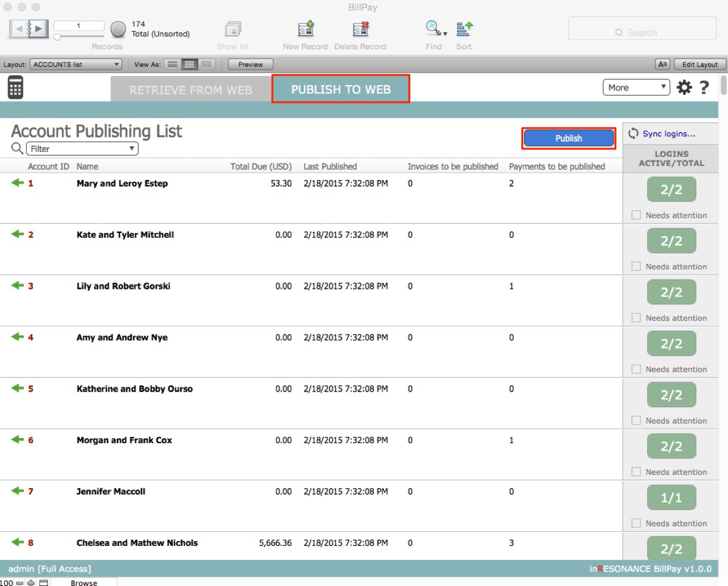The image size is (728, 586).
Task: Open settings with the gear icon
Action: point(684,88)
